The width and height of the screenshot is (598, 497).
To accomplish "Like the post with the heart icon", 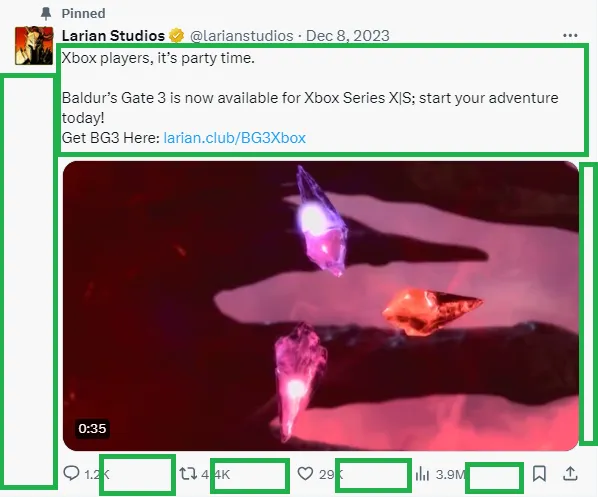I will pyautogui.click(x=305, y=474).
